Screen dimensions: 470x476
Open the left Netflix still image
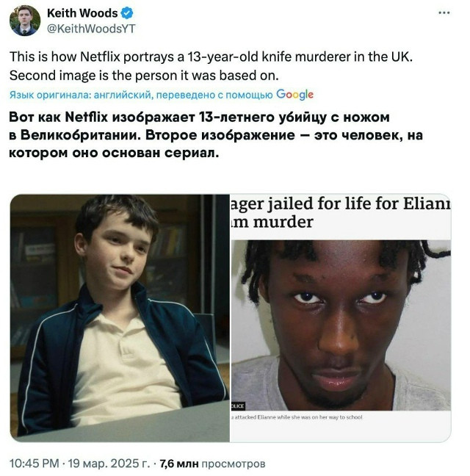click(x=120, y=318)
